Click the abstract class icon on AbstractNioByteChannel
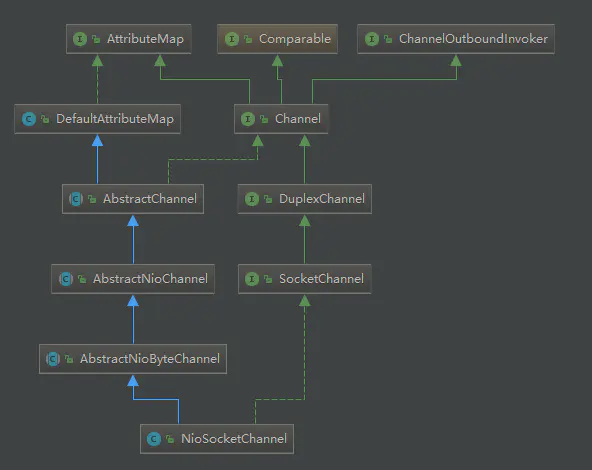592x470 pixels. tap(53, 359)
